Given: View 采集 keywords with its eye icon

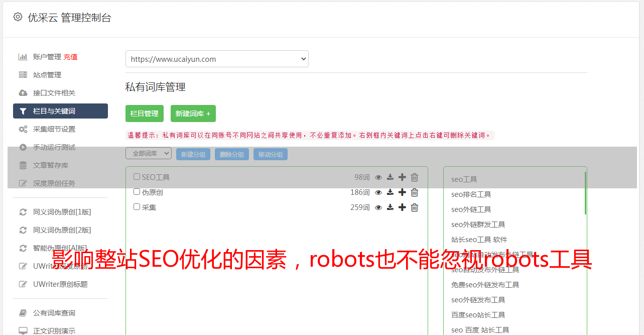Looking at the screenshot, I should (378, 207).
